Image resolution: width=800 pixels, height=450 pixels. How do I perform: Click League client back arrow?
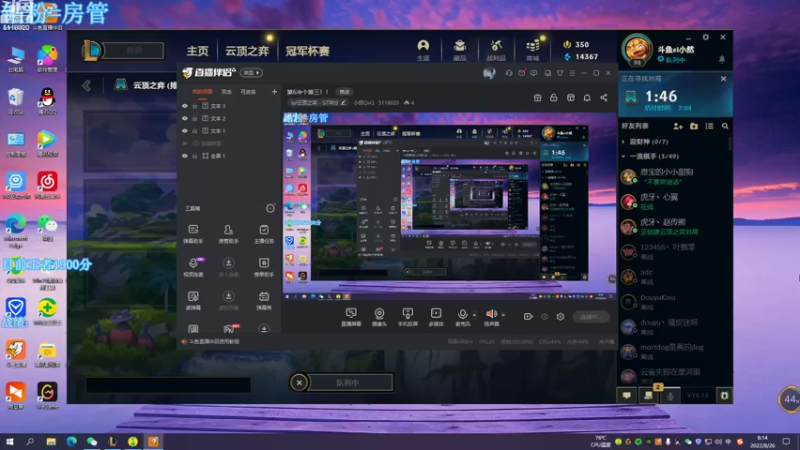pos(87,85)
